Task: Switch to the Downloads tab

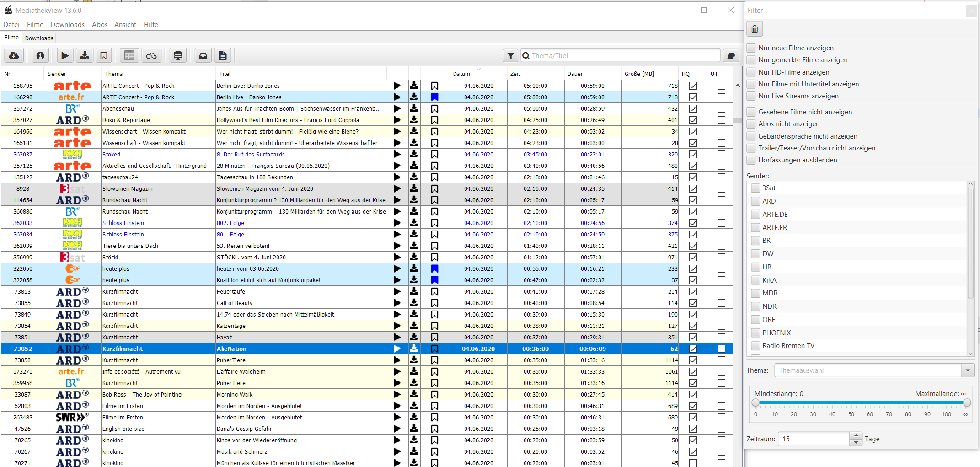Action: (x=39, y=38)
